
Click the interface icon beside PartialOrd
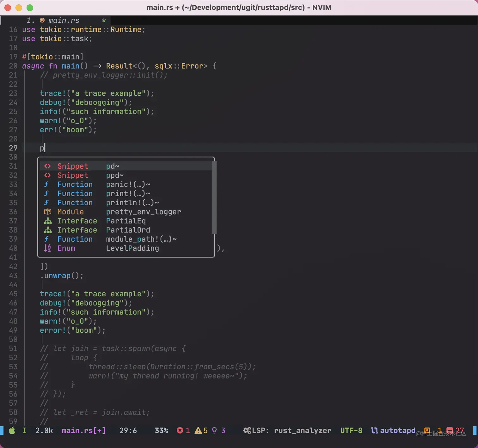pos(48,230)
